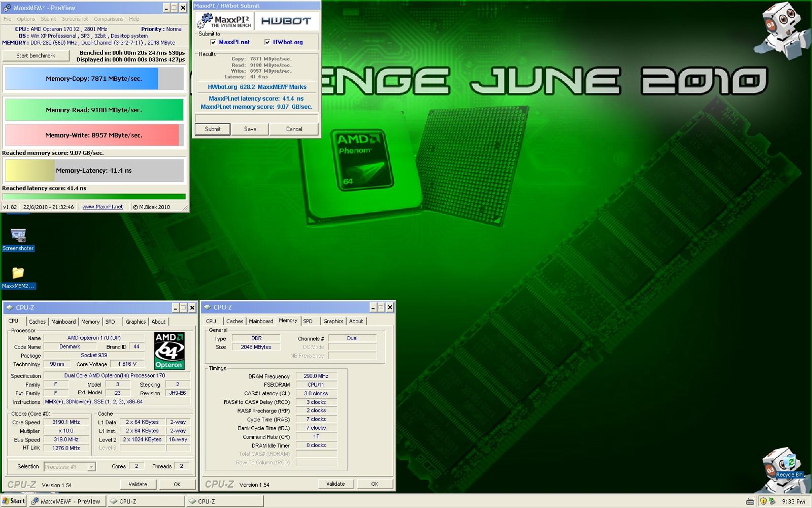
Task: Click the Core Voltage 1.616 V value
Action: pyautogui.click(x=127, y=364)
